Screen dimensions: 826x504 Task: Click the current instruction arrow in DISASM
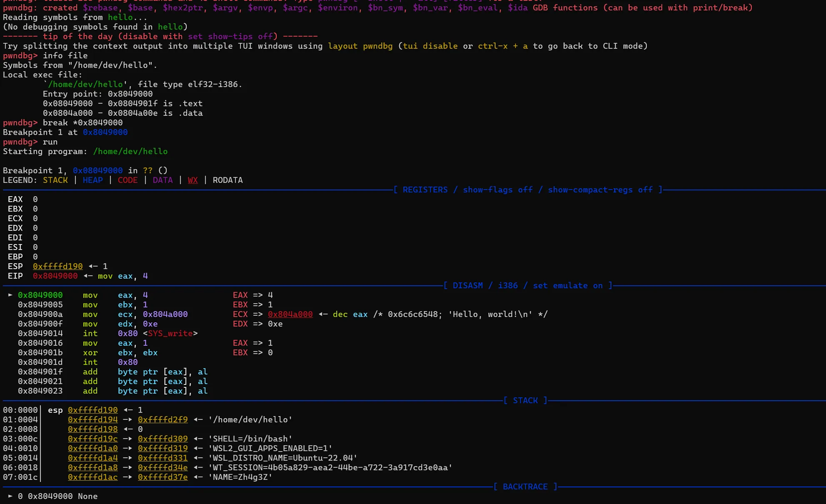click(10, 295)
